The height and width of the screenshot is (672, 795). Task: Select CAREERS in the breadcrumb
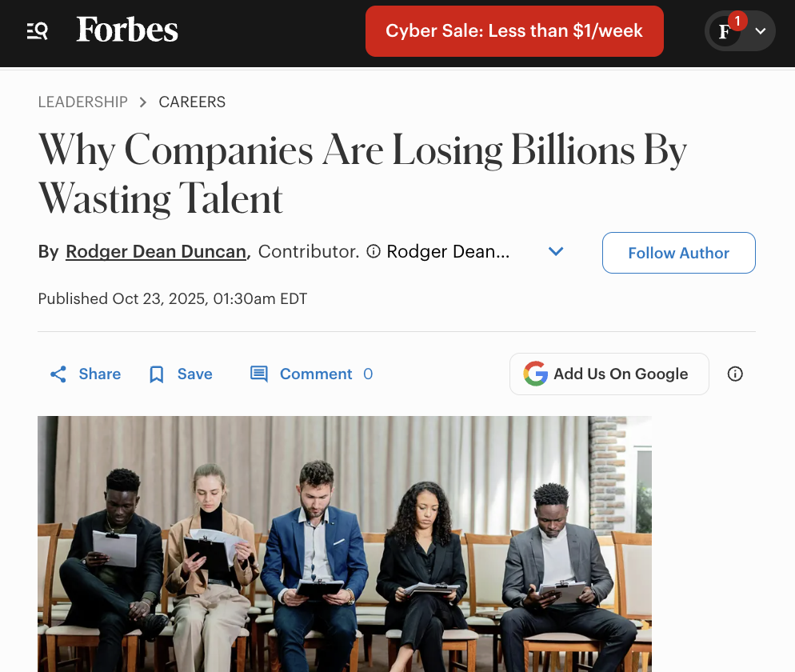click(x=192, y=102)
